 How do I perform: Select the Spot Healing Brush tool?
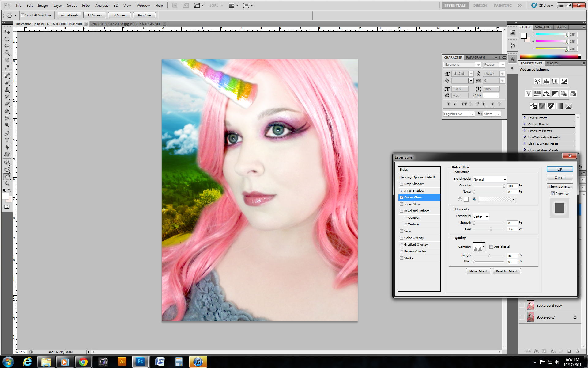click(x=7, y=75)
